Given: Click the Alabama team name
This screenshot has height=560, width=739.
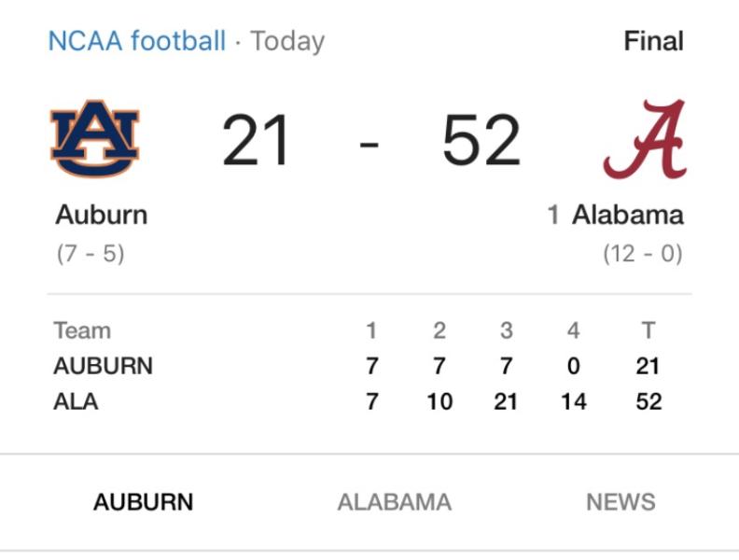Looking at the screenshot, I should [x=628, y=215].
